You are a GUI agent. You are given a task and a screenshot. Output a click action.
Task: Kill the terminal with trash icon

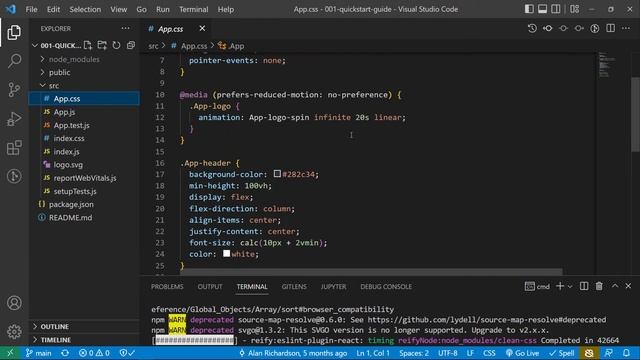pos(599,286)
